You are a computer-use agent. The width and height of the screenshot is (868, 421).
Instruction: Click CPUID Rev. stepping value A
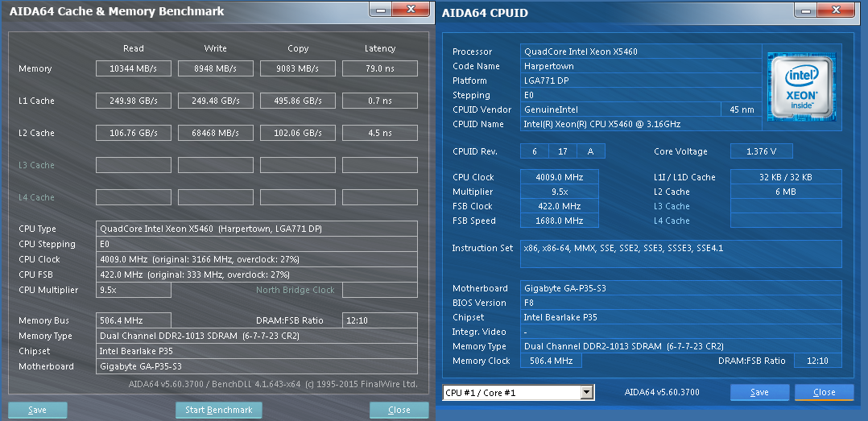click(x=591, y=151)
